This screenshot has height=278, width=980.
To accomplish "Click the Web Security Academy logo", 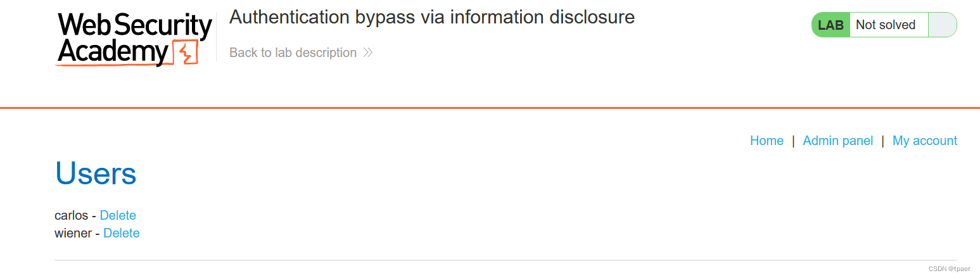I will tap(134, 39).
